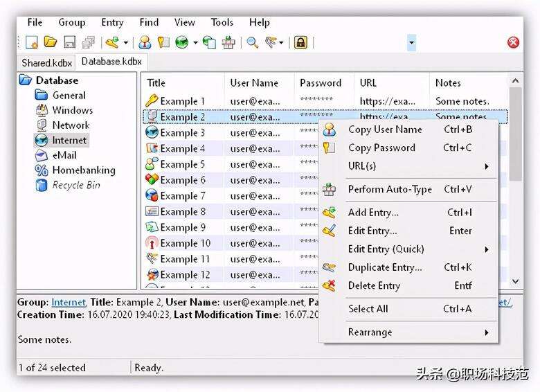The image size is (540, 392).
Task: Click the Add Entry key icon in toolbar
Action: tap(112, 42)
